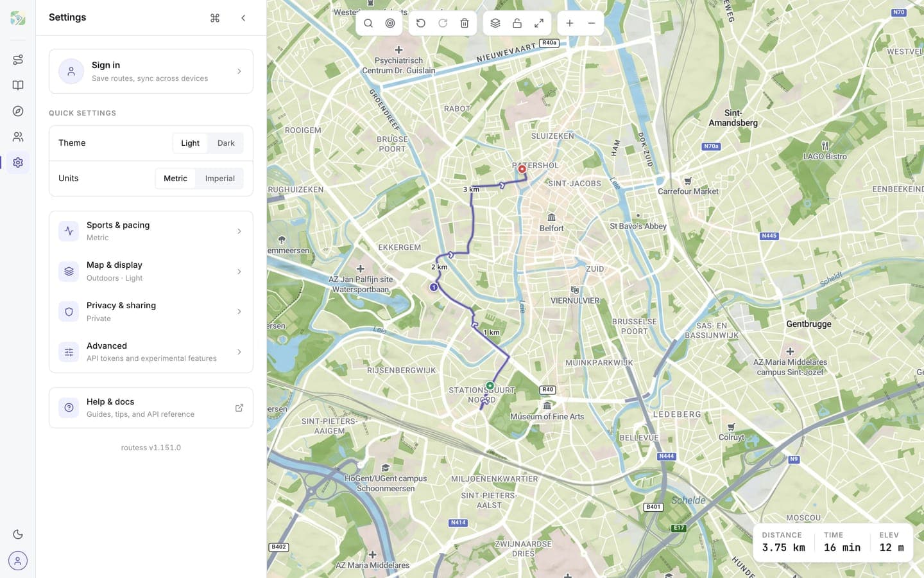Expand the map to fullscreen
The height and width of the screenshot is (578, 924).
pyautogui.click(x=539, y=23)
